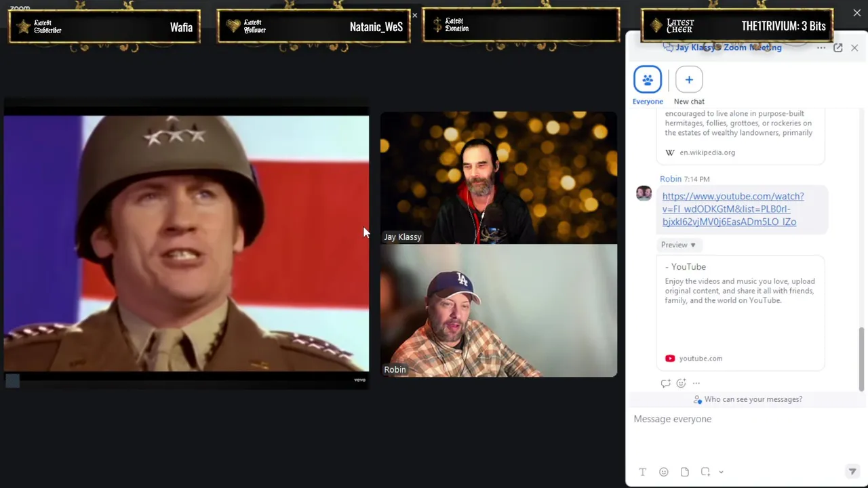Send the chat message
Image resolution: width=868 pixels, height=488 pixels.
(x=852, y=472)
